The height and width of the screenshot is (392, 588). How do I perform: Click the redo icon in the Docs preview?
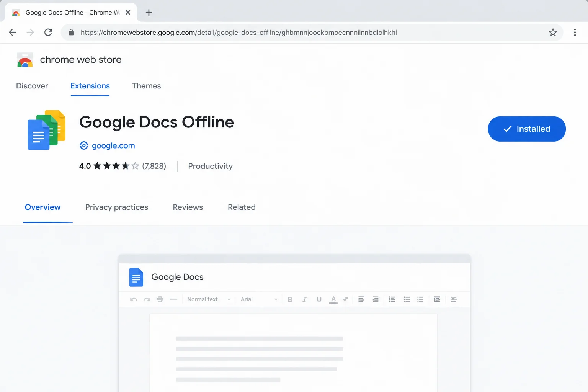tap(147, 299)
